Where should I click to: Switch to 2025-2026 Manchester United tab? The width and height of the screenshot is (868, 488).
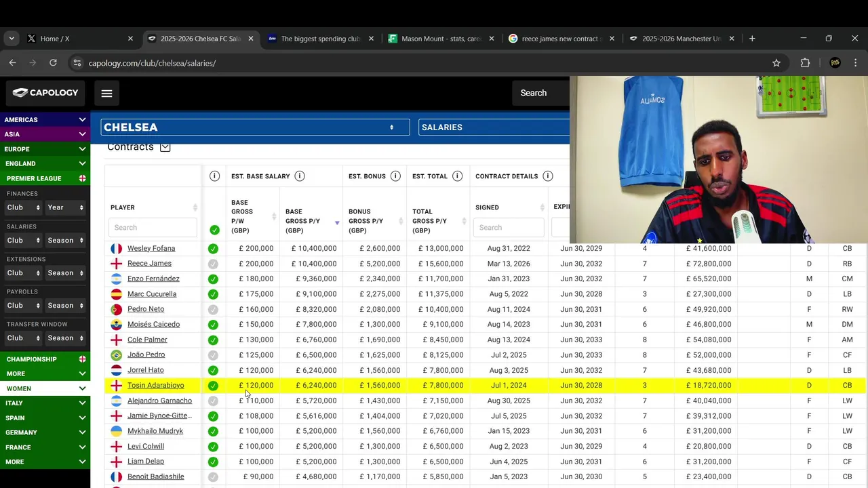pyautogui.click(x=681, y=39)
